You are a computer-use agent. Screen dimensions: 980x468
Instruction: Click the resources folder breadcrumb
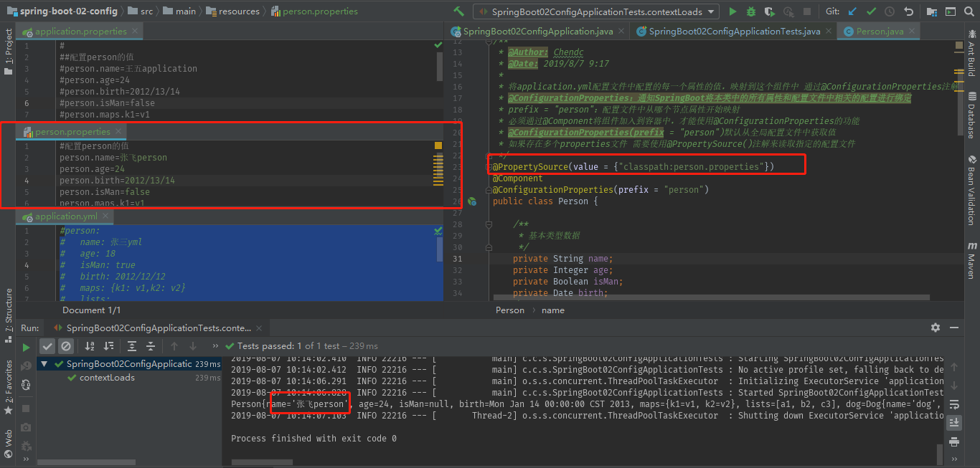click(x=232, y=11)
